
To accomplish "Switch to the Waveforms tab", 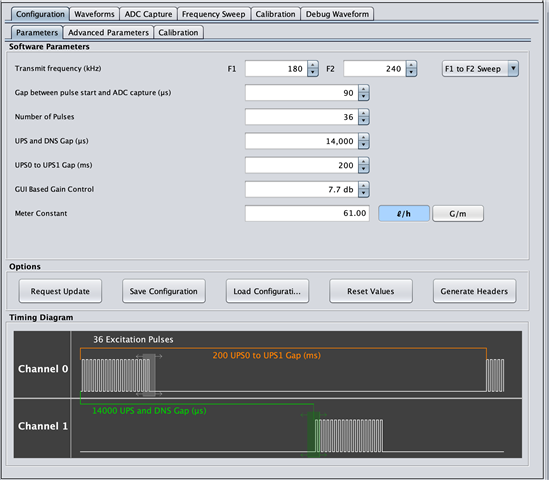I will 95,14.
